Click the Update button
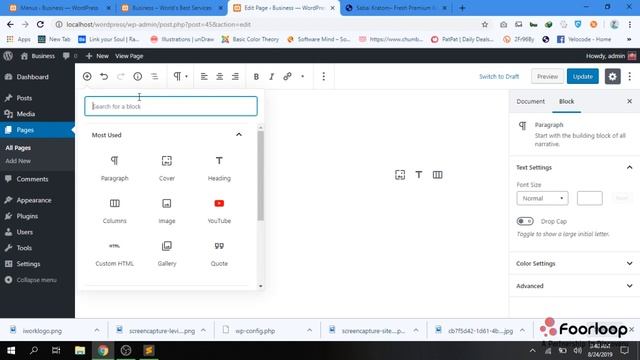The width and height of the screenshot is (640, 360). (x=582, y=76)
